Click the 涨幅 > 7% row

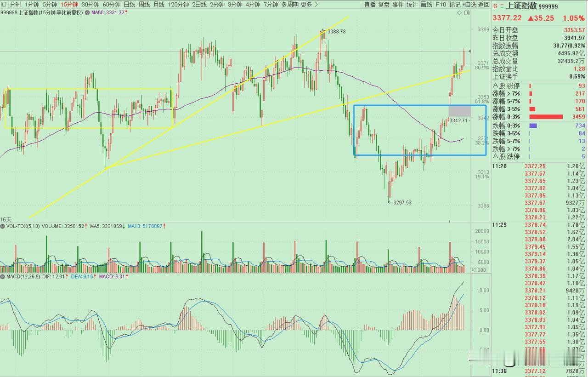point(539,94)
